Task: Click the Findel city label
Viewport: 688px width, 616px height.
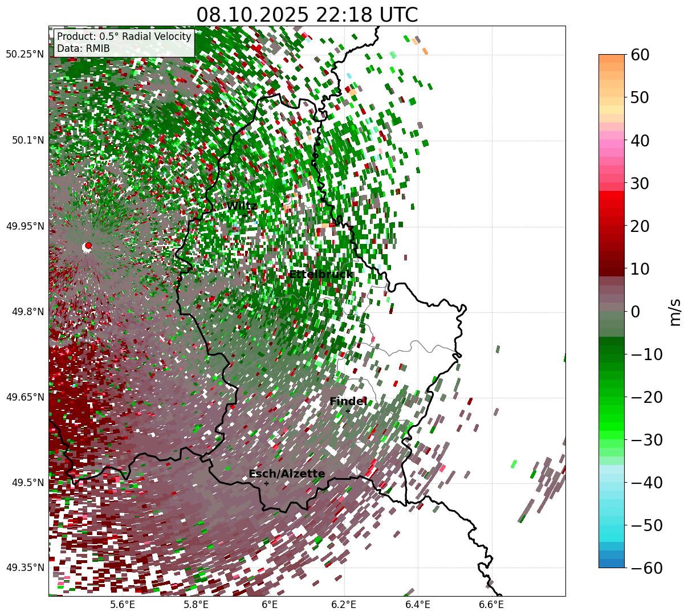Action: pyautogui.click(x=348, y=402)
